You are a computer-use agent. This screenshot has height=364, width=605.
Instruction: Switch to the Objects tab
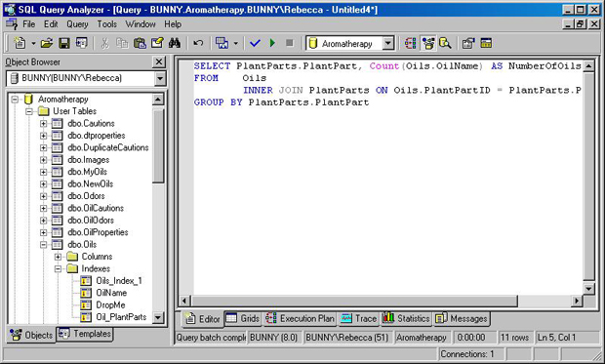tap(31, 335)
